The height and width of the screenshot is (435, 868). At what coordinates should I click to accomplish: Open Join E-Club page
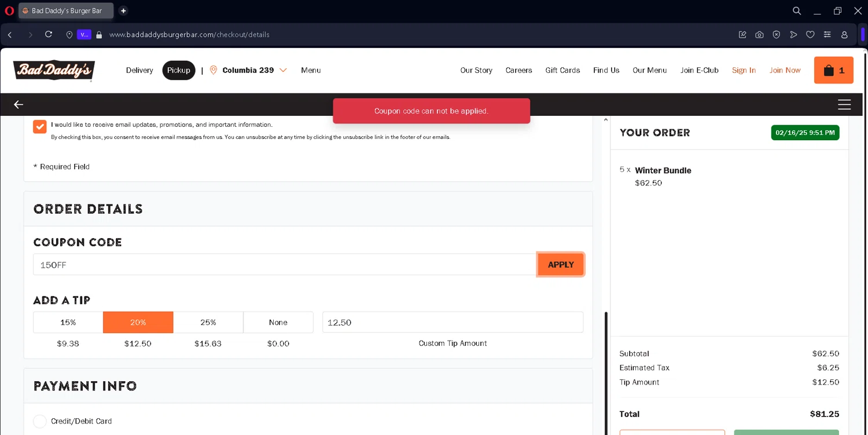(700, 70)
